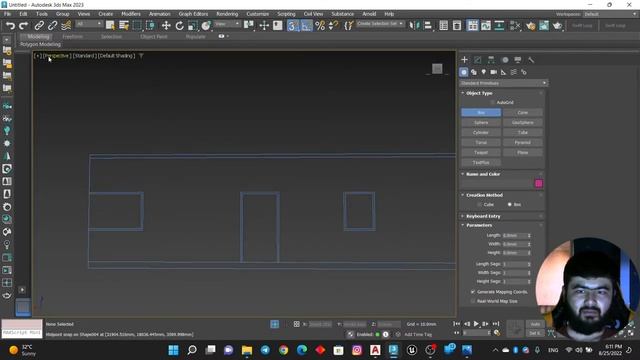Activate the Select and Place tool
This screenshot has height=360, width=640.
pyautogui.click(x=206, y=26)
